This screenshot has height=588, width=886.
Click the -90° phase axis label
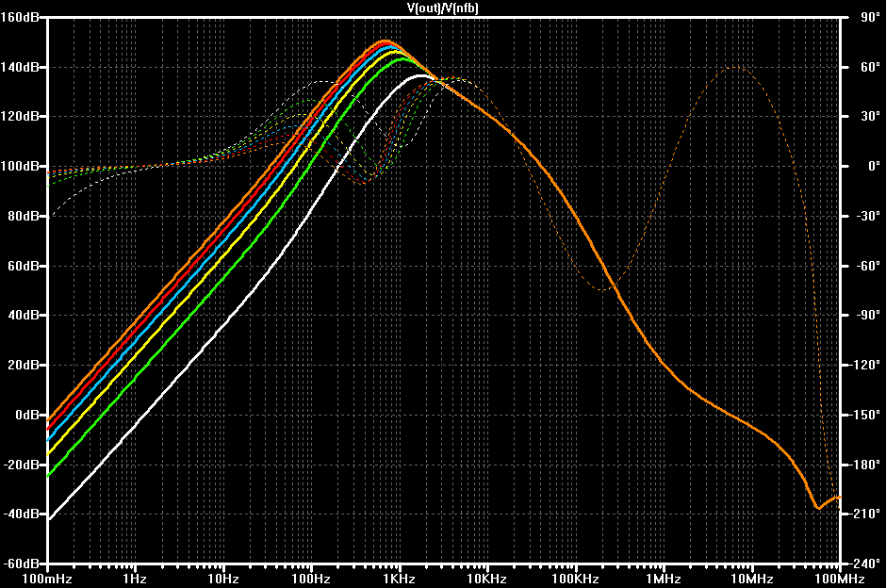point(868,315)
